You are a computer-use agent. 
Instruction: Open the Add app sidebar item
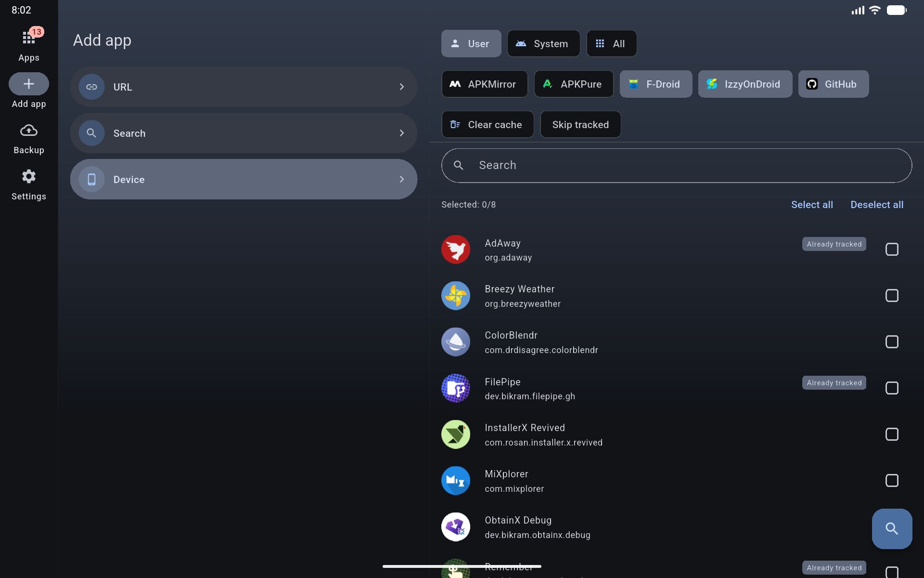[x=29, y=91]
